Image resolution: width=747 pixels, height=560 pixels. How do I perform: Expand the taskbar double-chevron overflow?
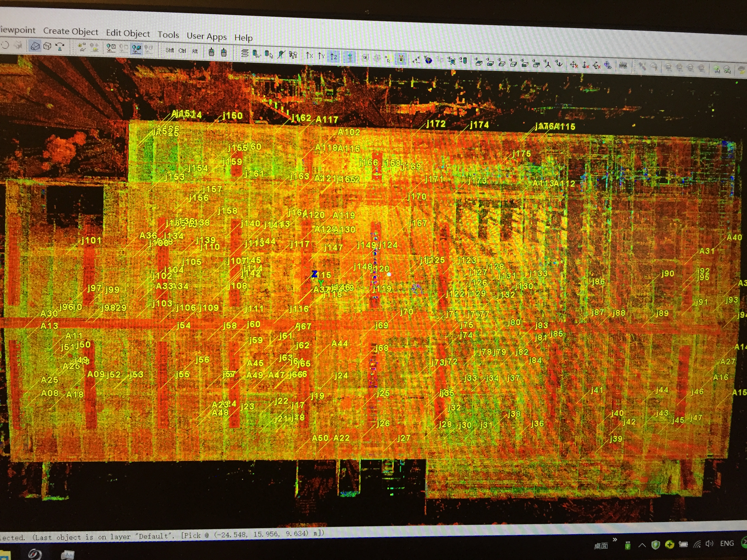pos(615,539)
